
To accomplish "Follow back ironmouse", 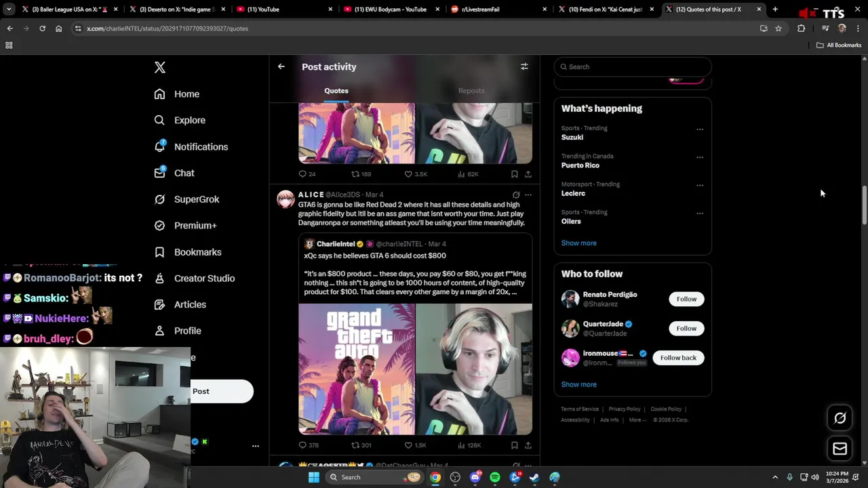I will (678, 358).
